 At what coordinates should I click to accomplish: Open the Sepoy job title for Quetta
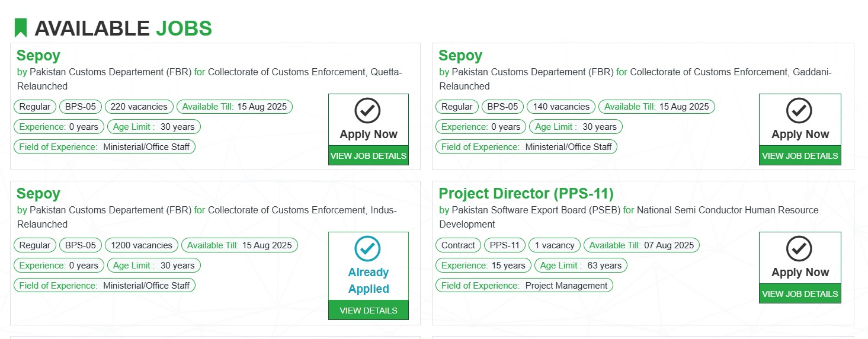39,56
